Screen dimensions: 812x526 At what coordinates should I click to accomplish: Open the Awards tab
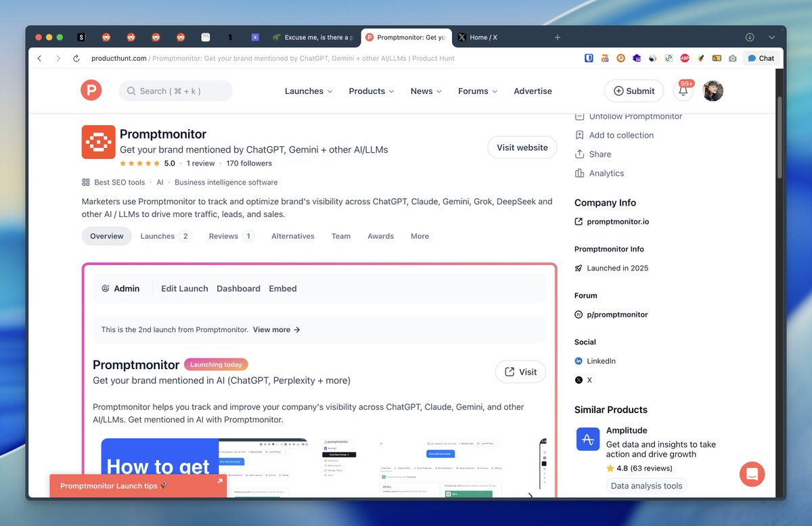point(380,236)
